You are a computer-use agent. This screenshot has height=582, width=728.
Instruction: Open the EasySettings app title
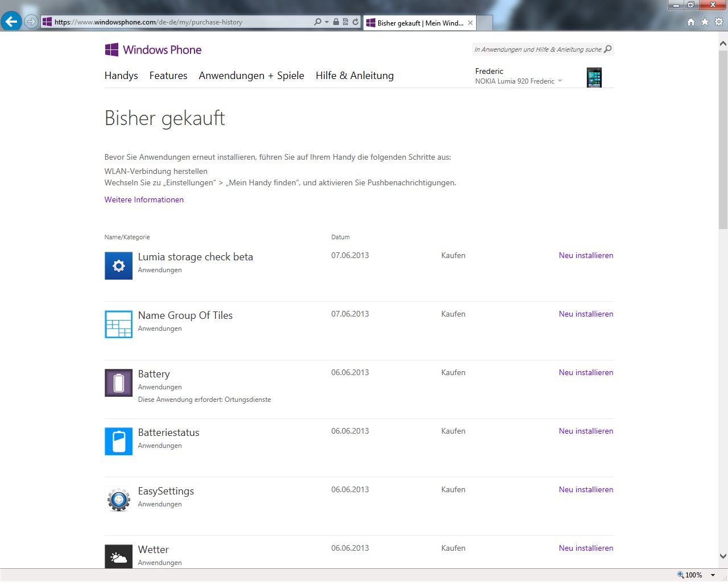166,491
